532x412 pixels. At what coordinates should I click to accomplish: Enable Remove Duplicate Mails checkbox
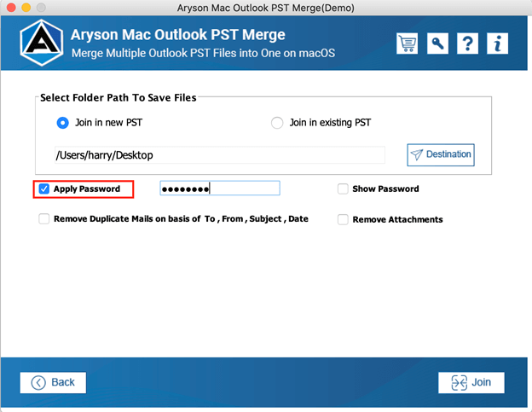click(x=44, y=219)
